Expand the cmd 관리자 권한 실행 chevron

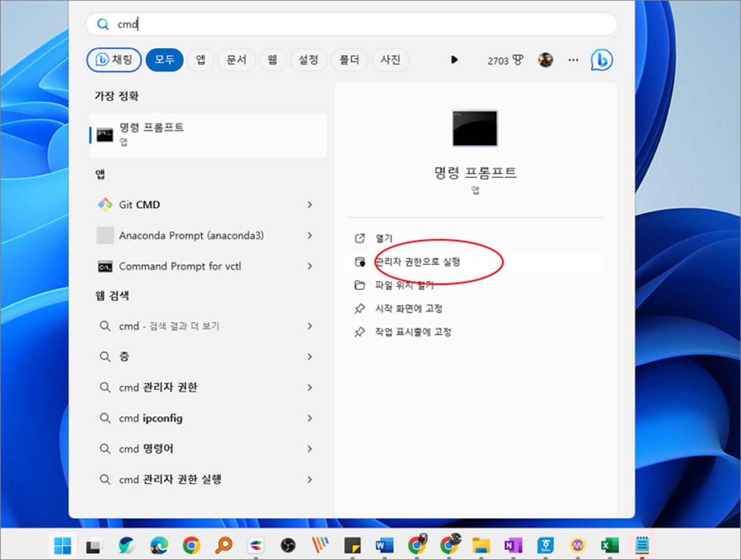coord(309,479)
